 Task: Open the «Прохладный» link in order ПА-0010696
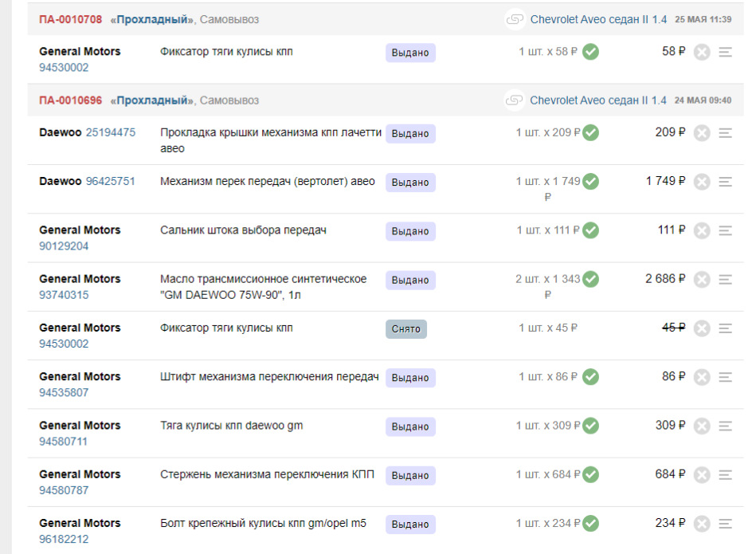coord(152,101)
